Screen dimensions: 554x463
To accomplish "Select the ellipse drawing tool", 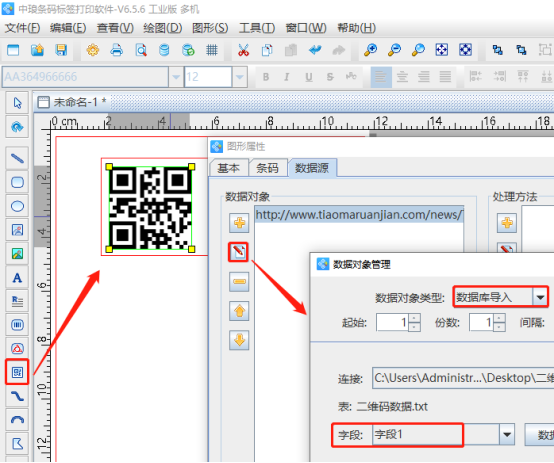I will click(17, 206).
